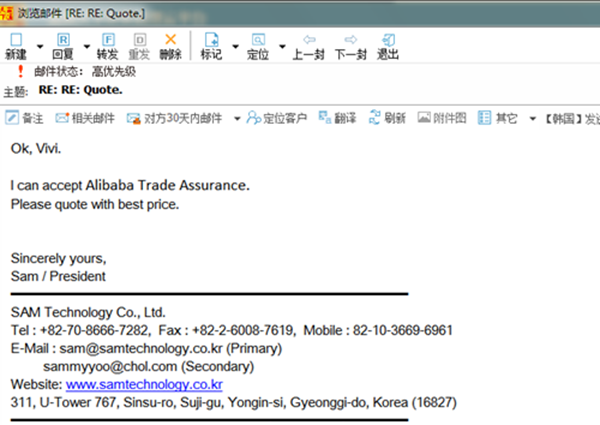Click 定位客户 (Locate customer)

pos(277,118)
